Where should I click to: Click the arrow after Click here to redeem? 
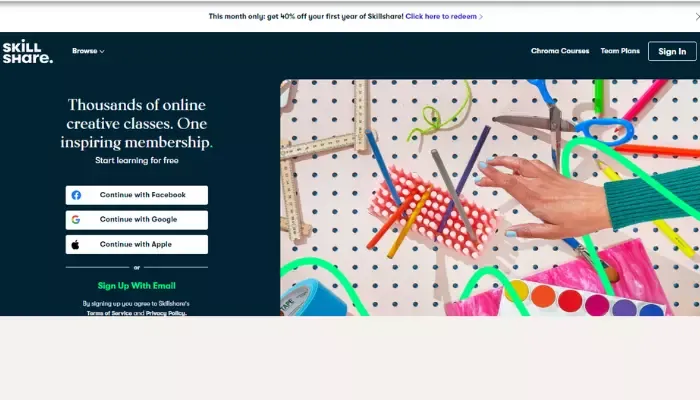481,17
